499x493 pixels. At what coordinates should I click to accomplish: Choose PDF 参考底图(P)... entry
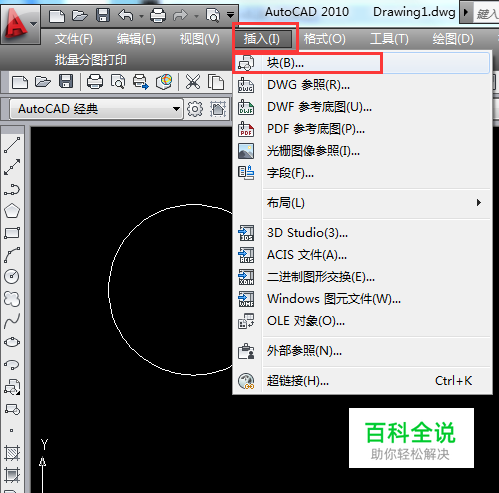(362, 129)
